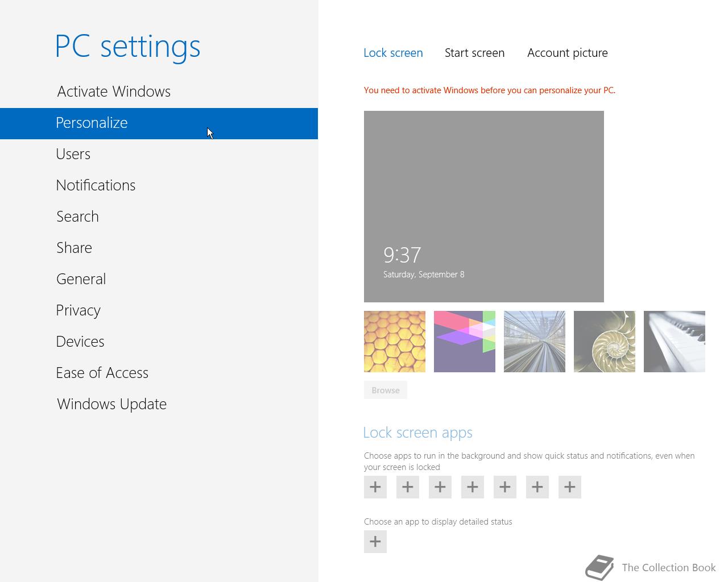Click the activation warning message text

pos(490,90)
